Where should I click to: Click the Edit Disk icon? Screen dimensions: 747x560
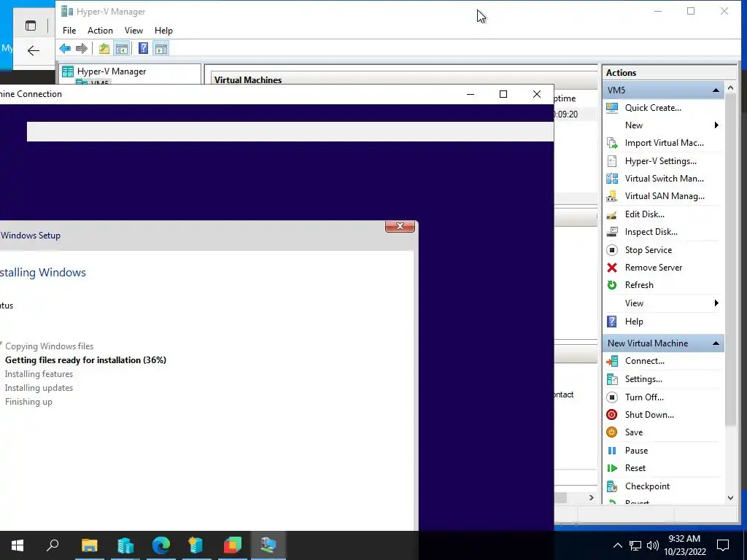tap(612, 214)
